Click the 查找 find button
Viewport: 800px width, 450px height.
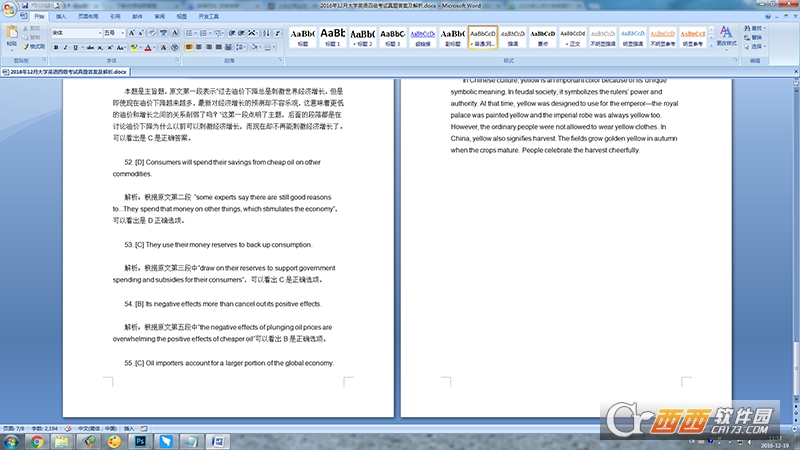pyautogui.click(x=754, y=28)
